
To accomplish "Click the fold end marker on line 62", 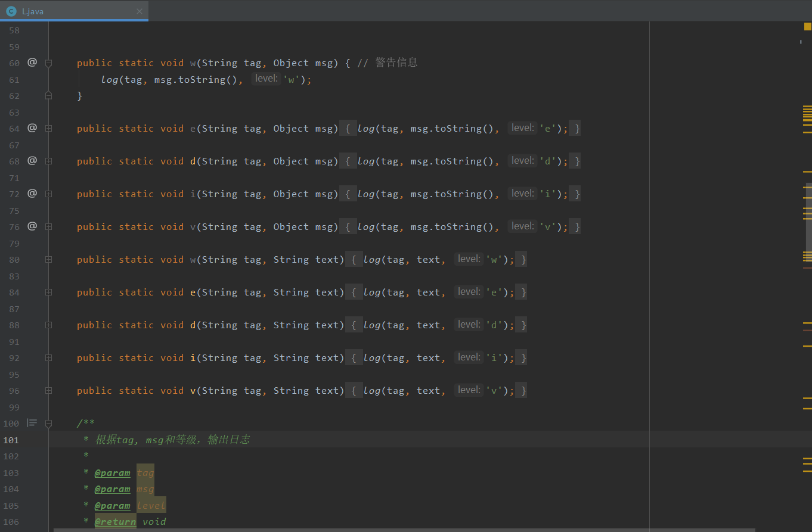I will pos(49,95).
